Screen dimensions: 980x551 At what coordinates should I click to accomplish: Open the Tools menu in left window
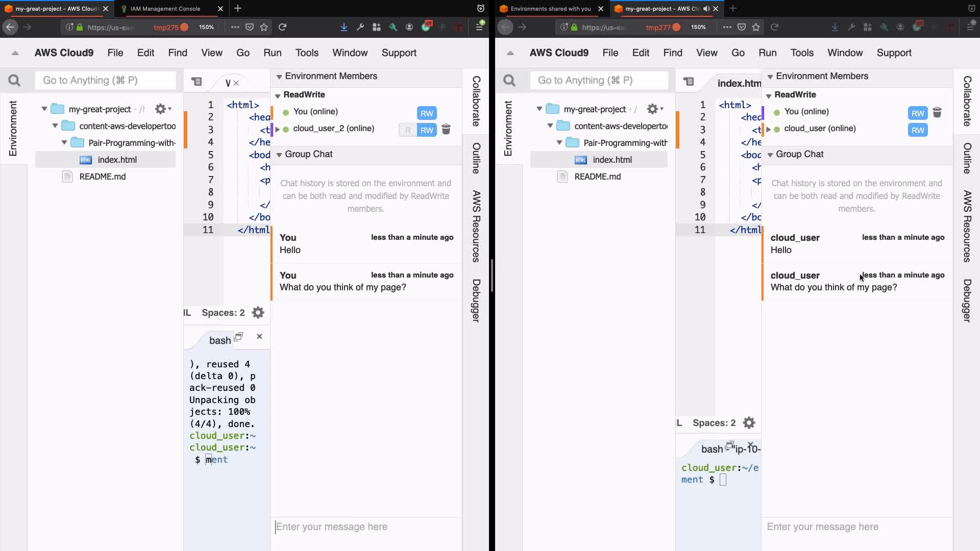(307, 53)
